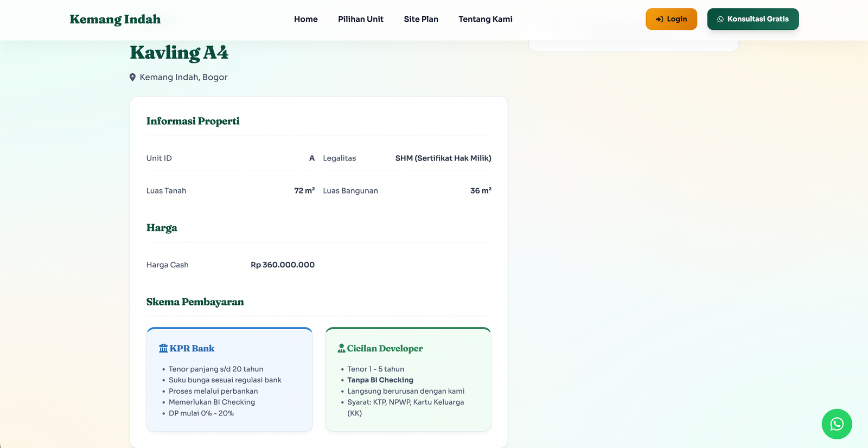This screenshot has width=868, height=448.
Task: Click the SHM (Sertifikat Hak Milik) value
Action: [443, 158]
